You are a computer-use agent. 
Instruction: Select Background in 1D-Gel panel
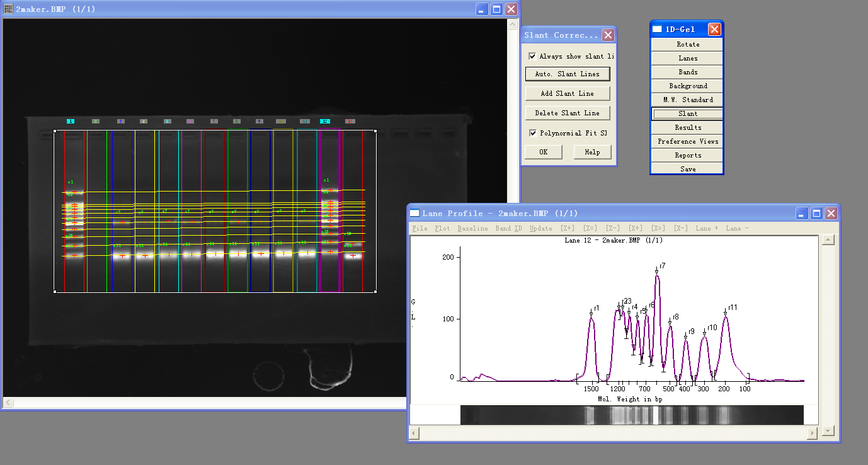coord(688,86)
